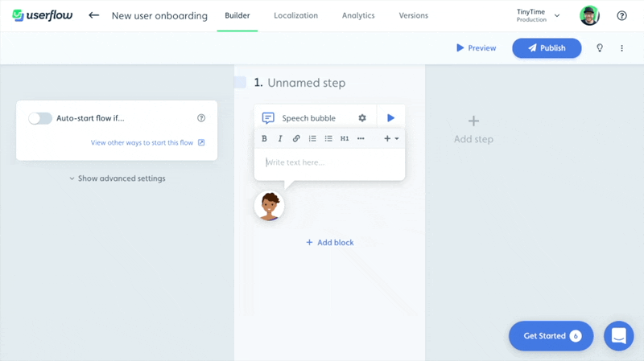Expand Show advanced settings

coord(117,178)
